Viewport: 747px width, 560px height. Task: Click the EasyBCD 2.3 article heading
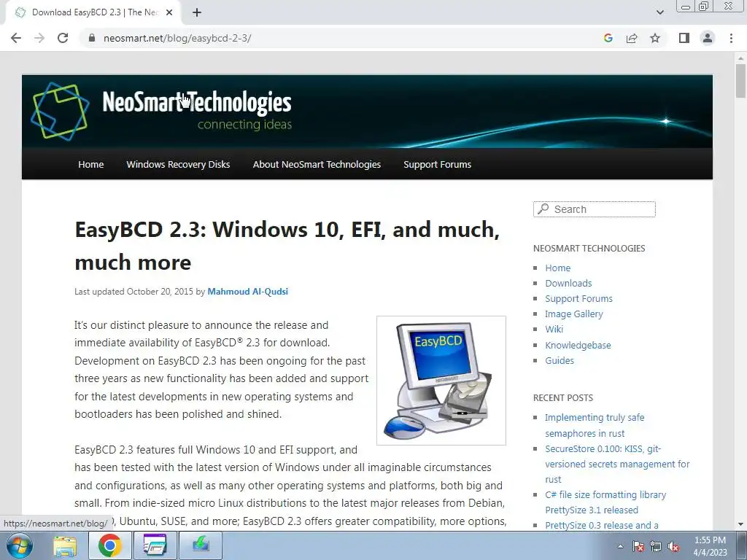pos(287,246)
